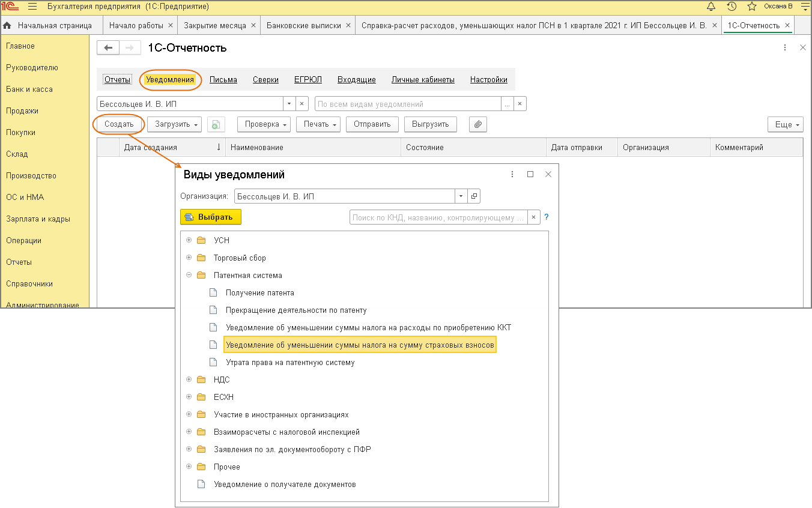812x508 pixels.
Task: Click the green add-document icon in the toolbar
Action: coord(216,124)
